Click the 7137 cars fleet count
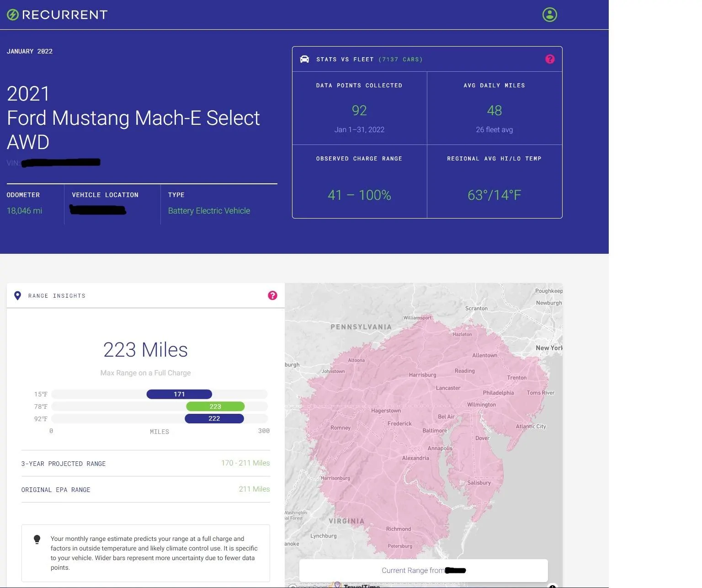The height and width of the screenshot is (588, 702). tap(400, 59)
